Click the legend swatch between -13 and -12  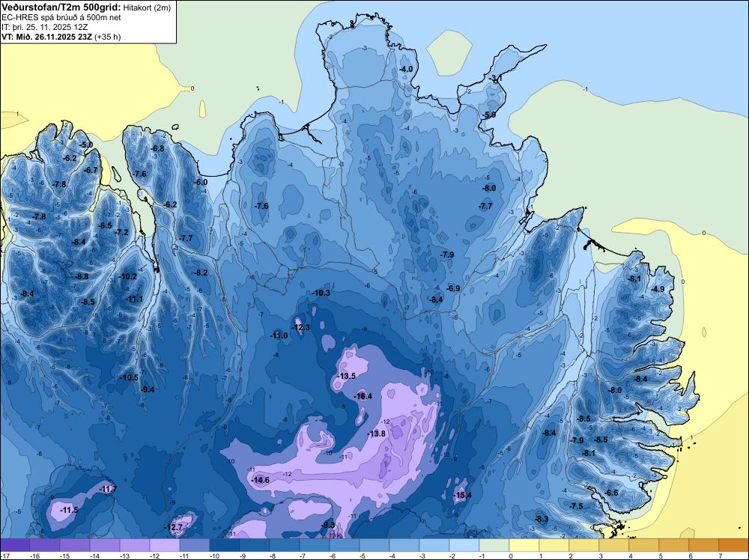tap(135, 545)
